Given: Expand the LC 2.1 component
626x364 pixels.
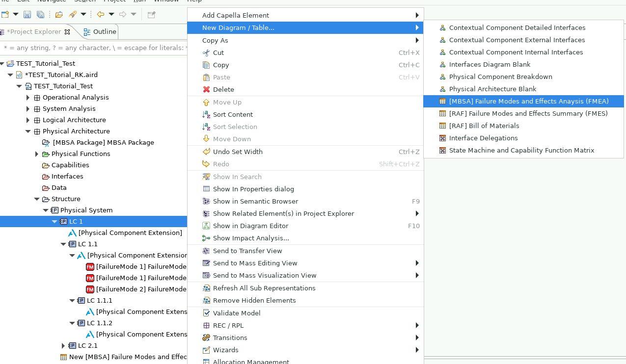Looking at the screenshot, I should coord(63,346).
